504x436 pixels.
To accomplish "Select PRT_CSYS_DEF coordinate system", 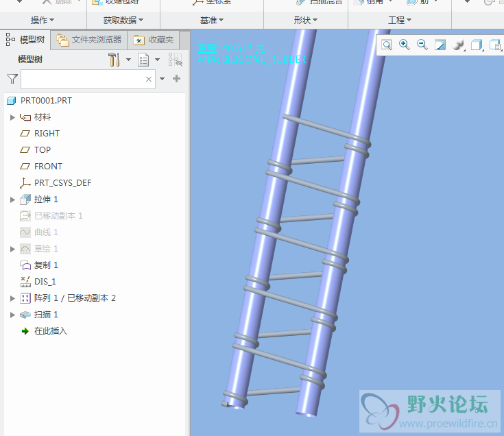I will [x=62, y=183].
